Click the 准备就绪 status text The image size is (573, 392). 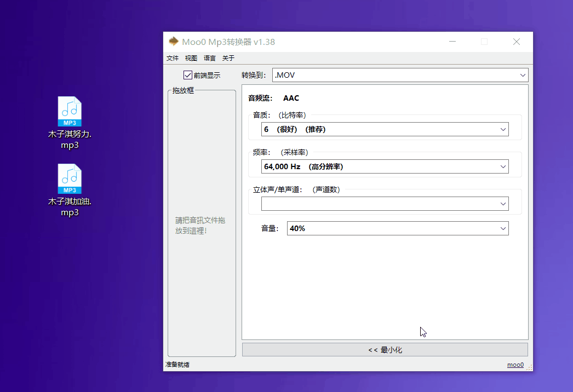click(x=177, y=365)
